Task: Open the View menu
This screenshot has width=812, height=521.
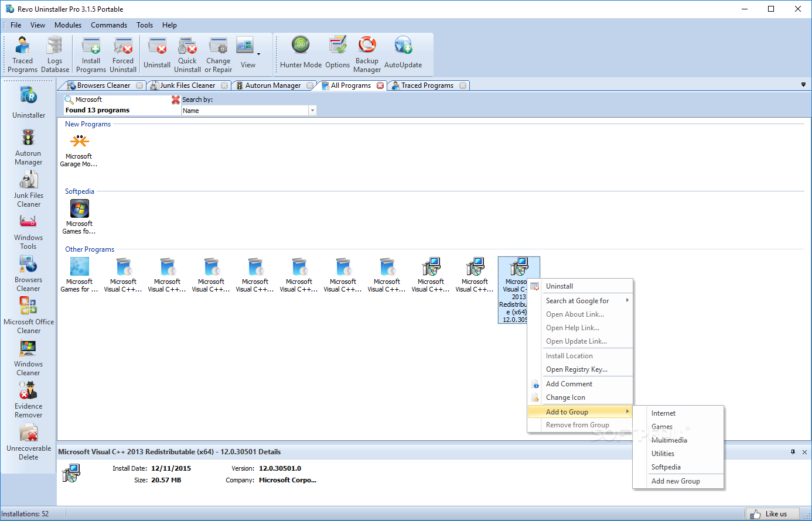Action: [37, 25]
